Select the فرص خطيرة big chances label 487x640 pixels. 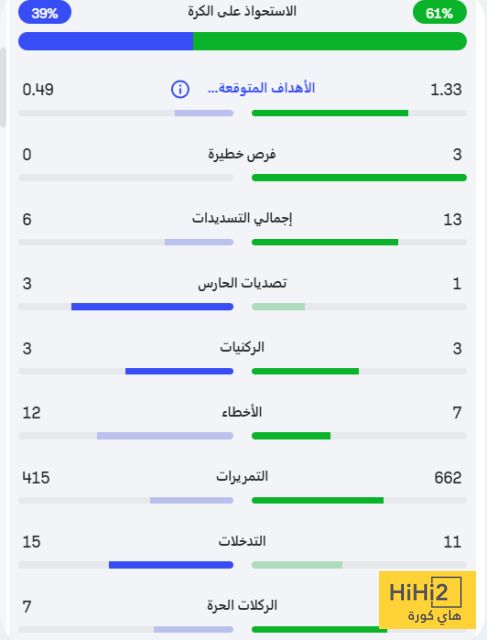coord(242,154)
